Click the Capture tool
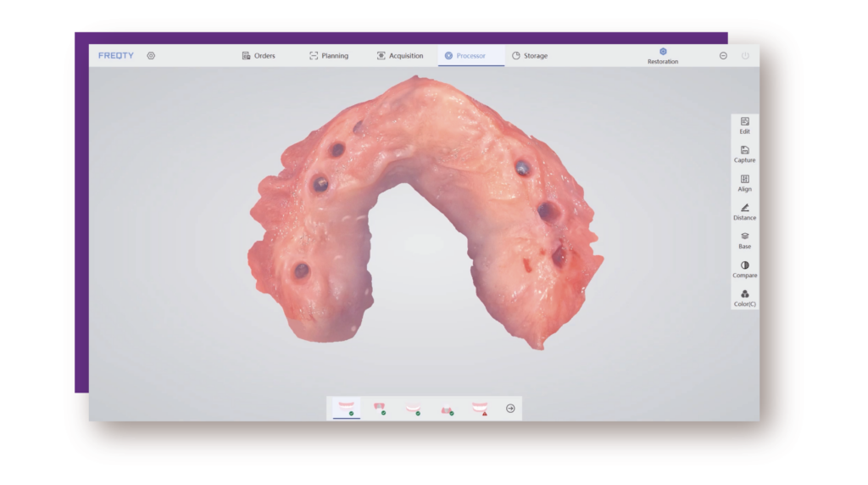 744,154
